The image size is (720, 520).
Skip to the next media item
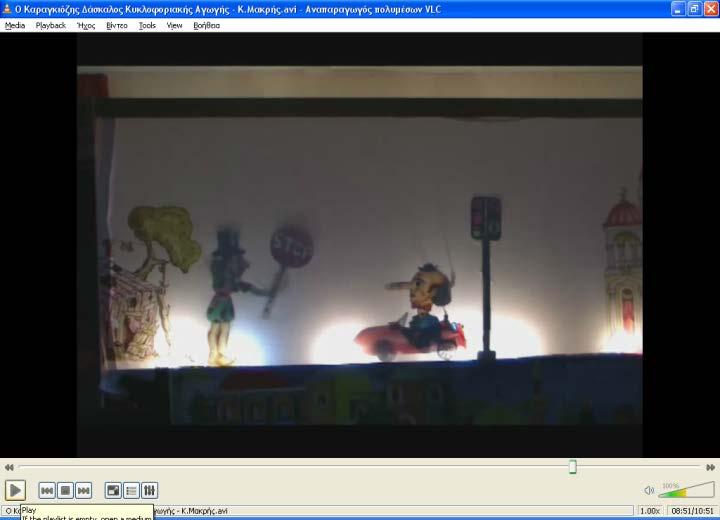tap(84, 491)
